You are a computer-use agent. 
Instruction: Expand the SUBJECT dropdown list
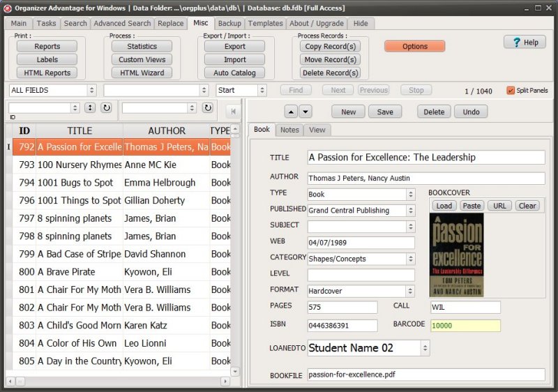coord(411,227)
